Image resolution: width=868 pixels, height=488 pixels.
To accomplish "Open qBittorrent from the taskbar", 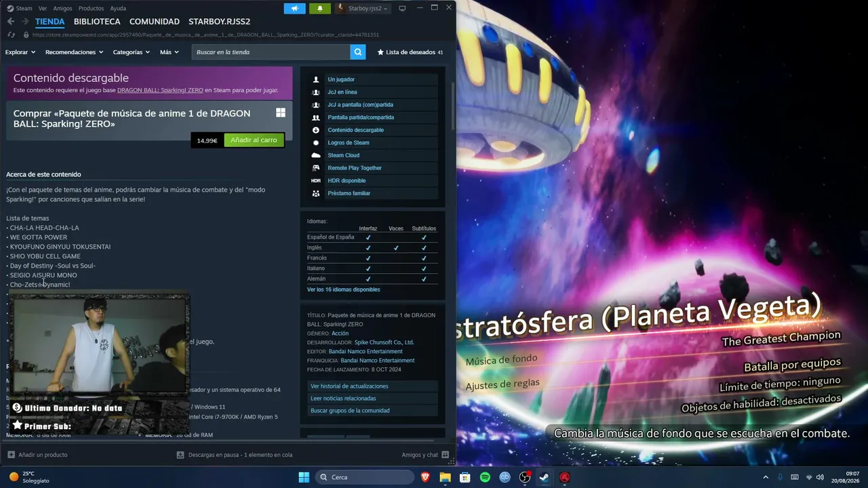I will pyautogui.click(x=505, y=477).
